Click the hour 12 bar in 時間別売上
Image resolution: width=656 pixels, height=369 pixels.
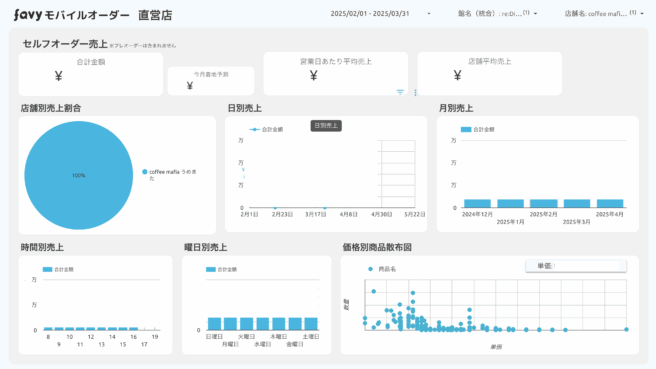[91, 329]
